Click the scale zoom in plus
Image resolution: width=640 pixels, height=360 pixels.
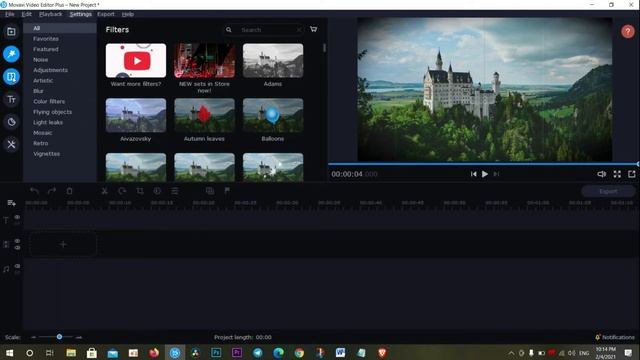[x=79, y=337]
